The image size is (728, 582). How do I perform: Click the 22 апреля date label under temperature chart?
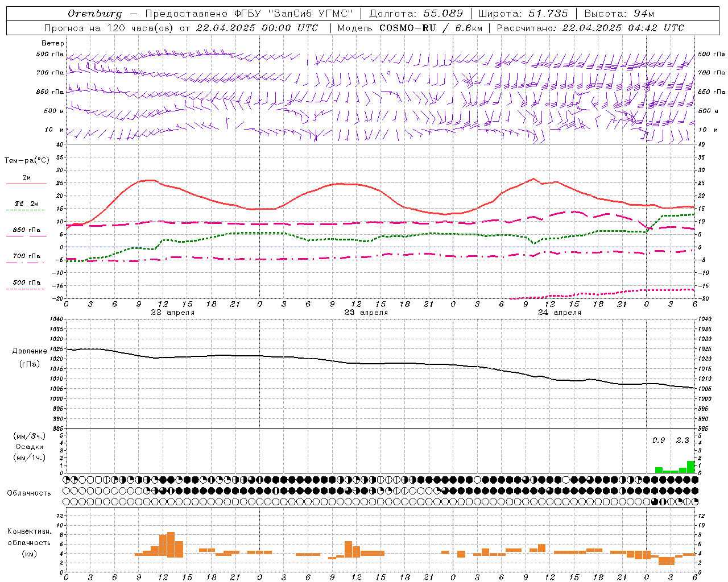pyautogui.click(x=172, y=313)
